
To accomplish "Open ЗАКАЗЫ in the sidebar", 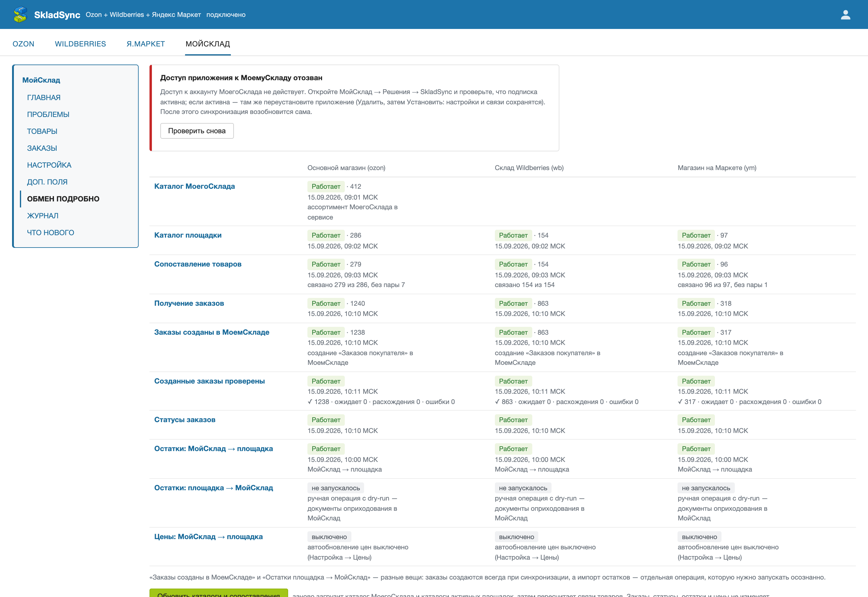I will tap(42, 148).
